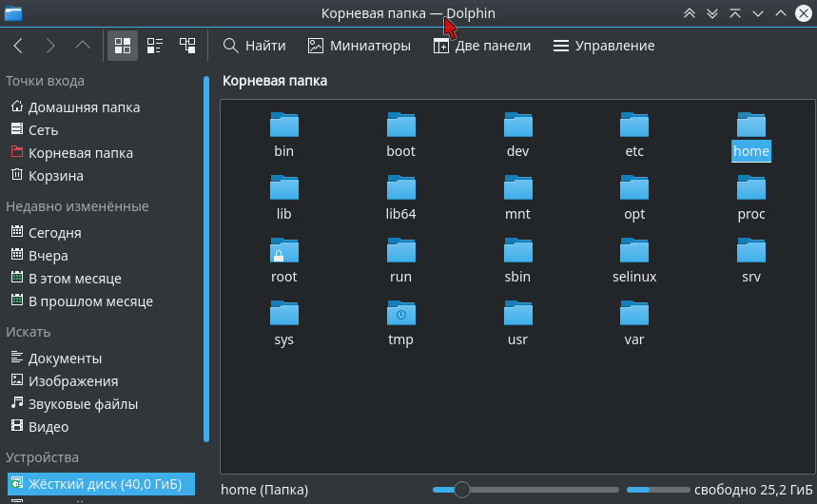Select the lib64 folder icon

click(400, 187)
